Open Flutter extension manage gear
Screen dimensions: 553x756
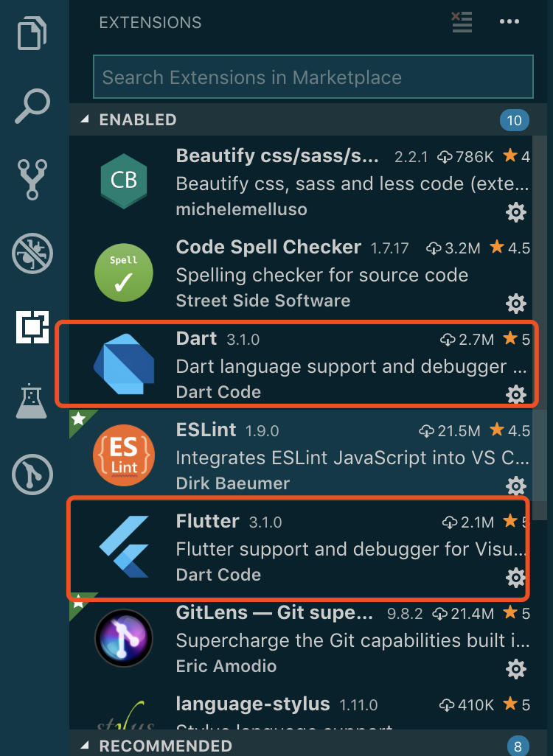tap(515, 577)
